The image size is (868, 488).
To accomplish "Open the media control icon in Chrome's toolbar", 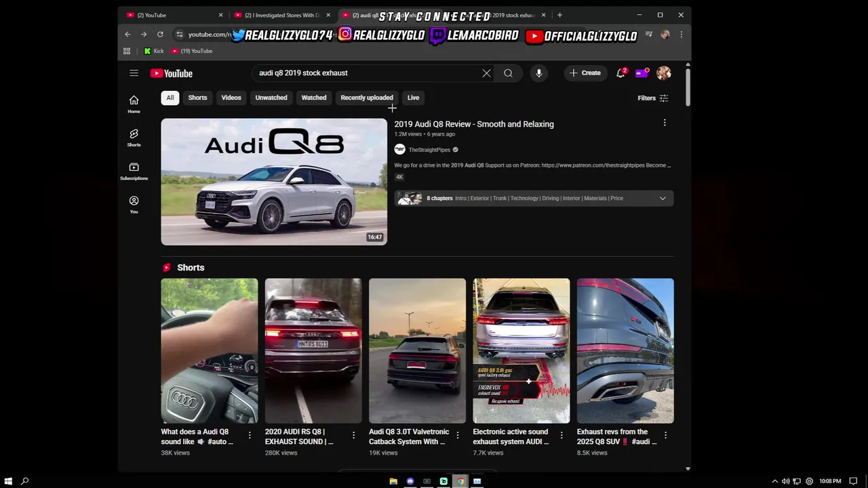I will point(649,35).
